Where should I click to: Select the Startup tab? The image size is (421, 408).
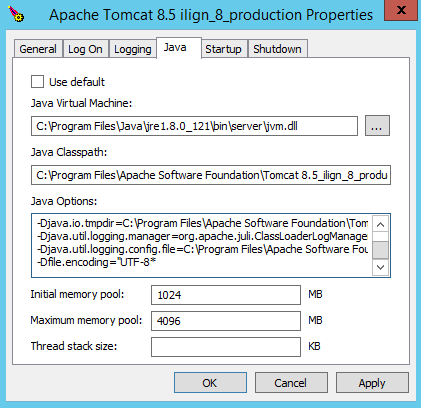pos(223,49)
